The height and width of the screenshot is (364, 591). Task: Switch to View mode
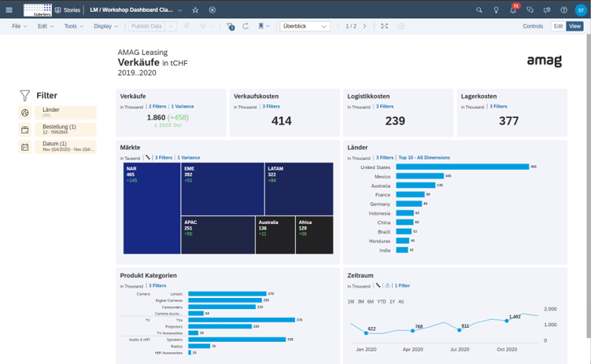coord(574,27)
